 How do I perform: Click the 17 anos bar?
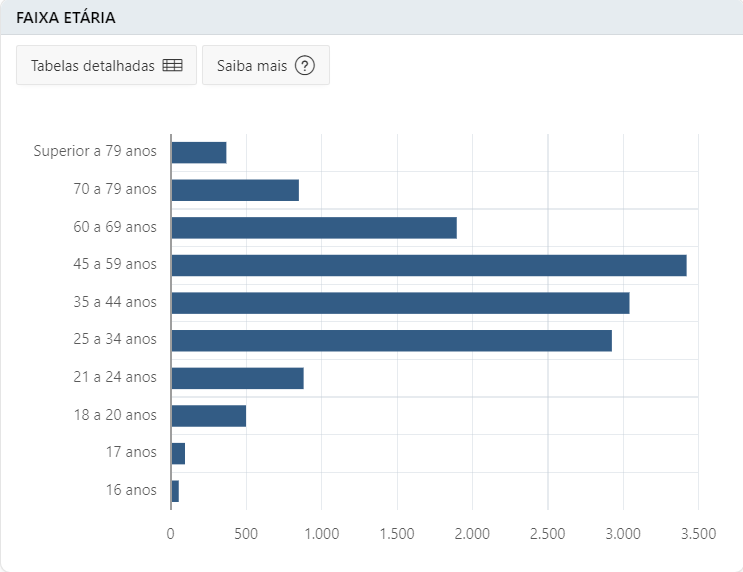coord(178,454)
